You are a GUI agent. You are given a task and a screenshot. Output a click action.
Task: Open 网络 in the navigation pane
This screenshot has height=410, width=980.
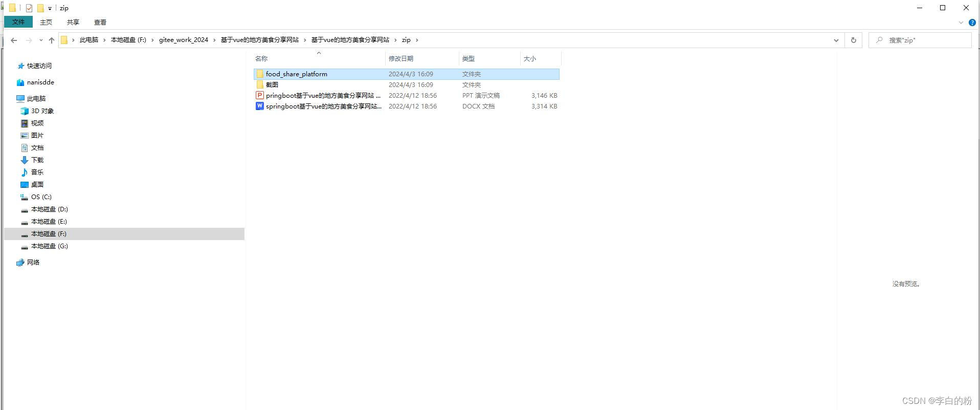pyautogui.click(x=33, y=263)
